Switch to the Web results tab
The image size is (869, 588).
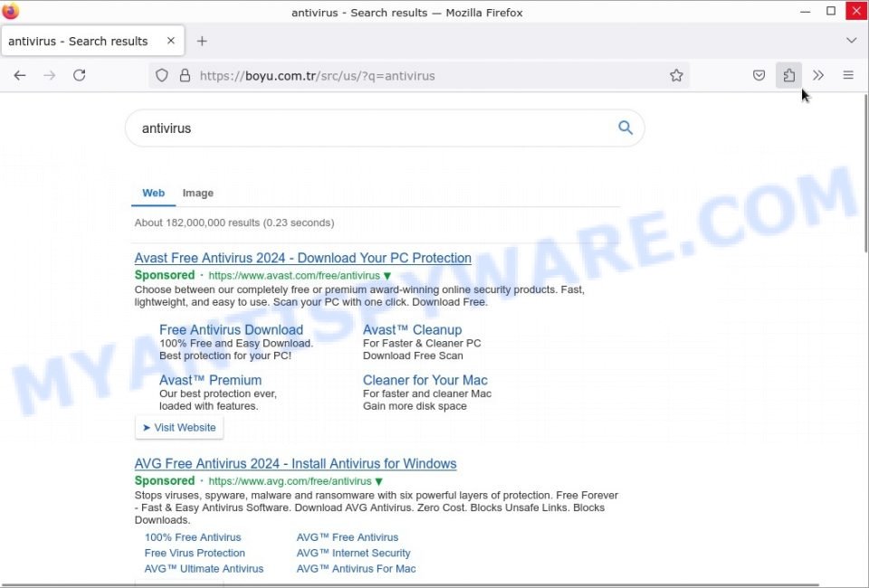[x=154, y=194]
